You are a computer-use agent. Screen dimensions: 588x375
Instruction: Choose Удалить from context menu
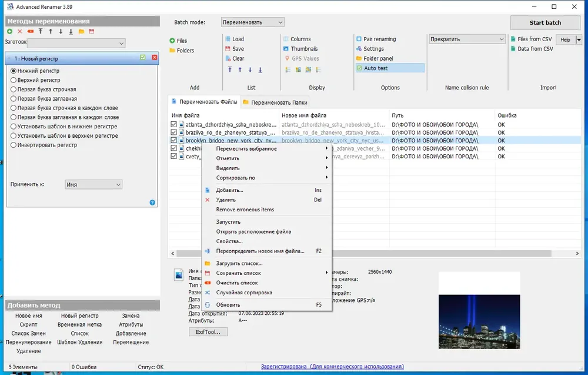click(226, 200)
